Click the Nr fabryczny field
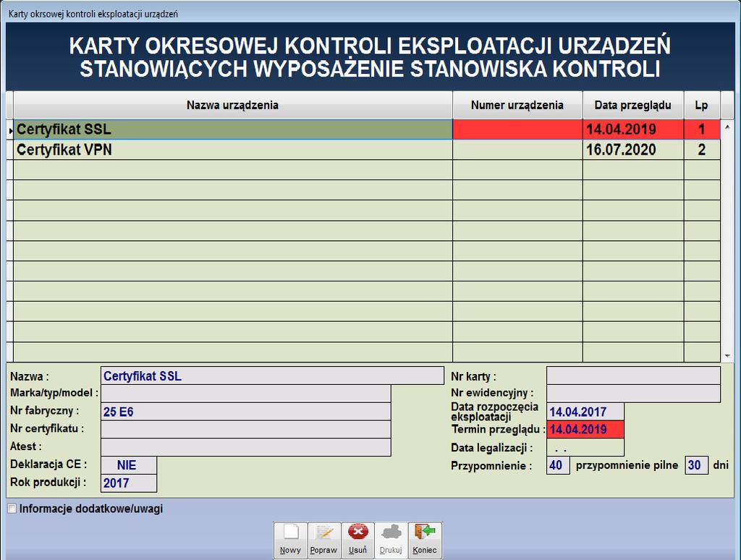The width and height of the screenshot is (741, 560). [246, 411]
